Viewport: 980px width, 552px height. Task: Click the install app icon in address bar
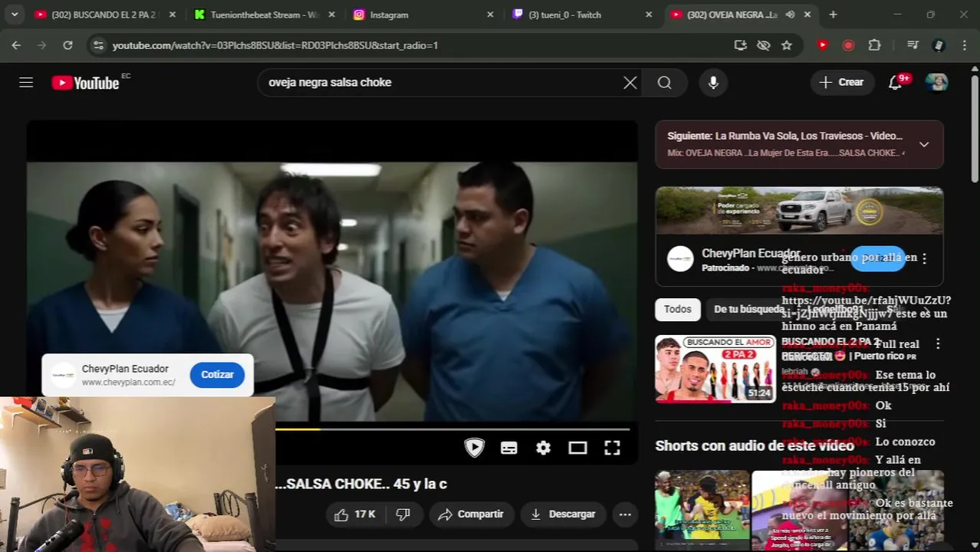(740, 45)
